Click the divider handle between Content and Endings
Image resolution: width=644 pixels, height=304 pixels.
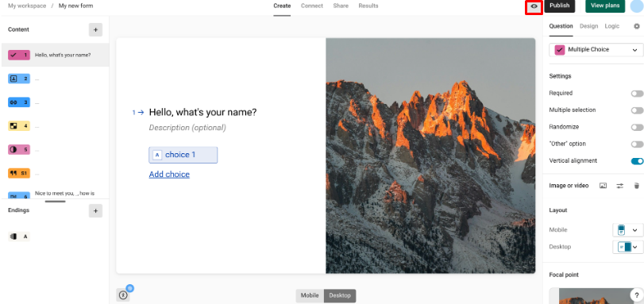[x=55, y=202]
